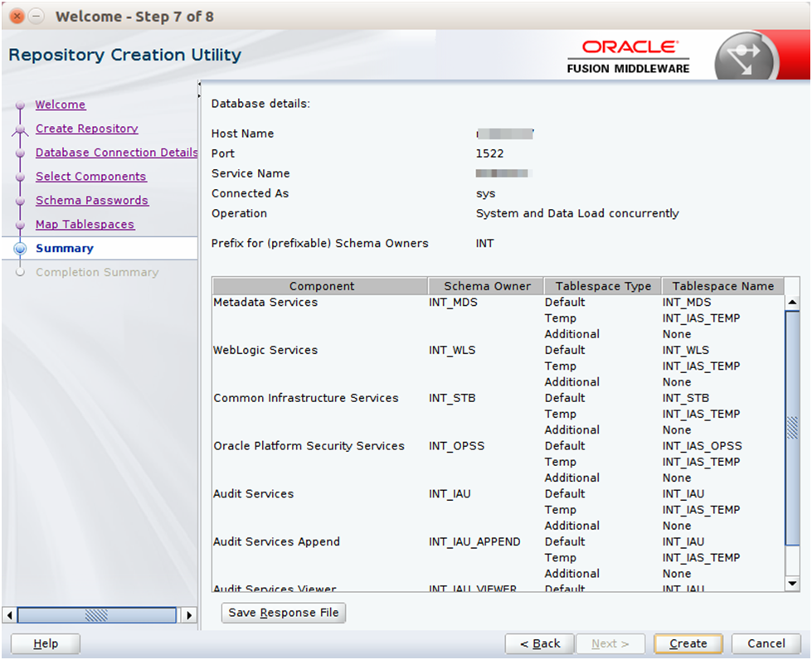Click the port value 1522
The image size is (812, 660).
click(x=489, y=153)
